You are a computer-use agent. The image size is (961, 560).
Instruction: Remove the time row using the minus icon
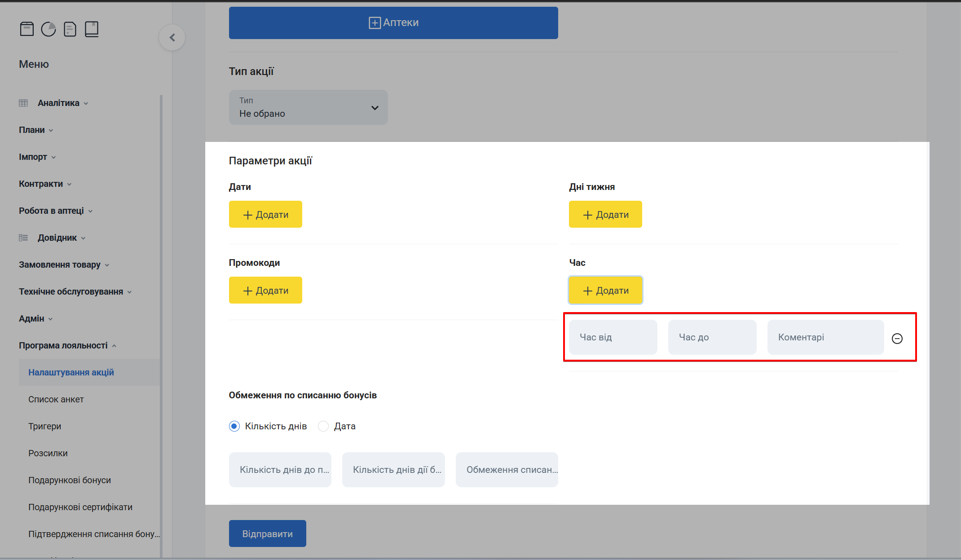pos(897,339)
